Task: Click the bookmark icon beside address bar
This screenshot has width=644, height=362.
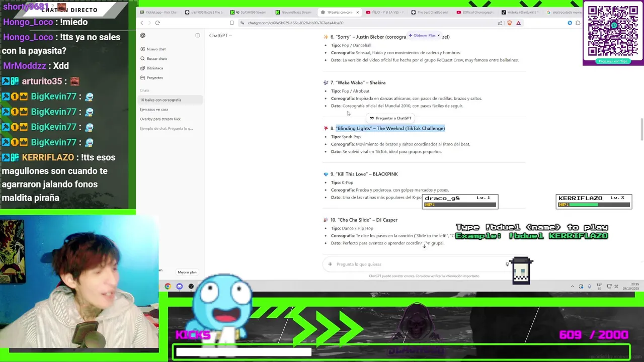Action: 232,23
